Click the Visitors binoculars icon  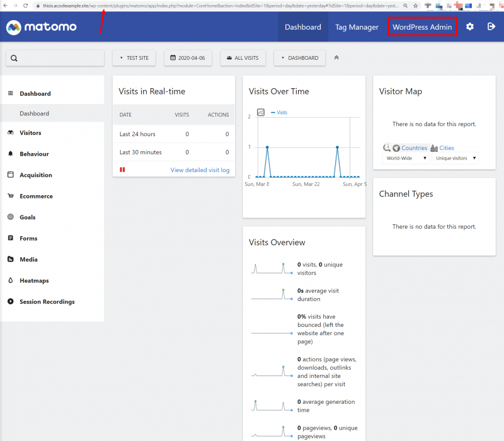(11, 132)
